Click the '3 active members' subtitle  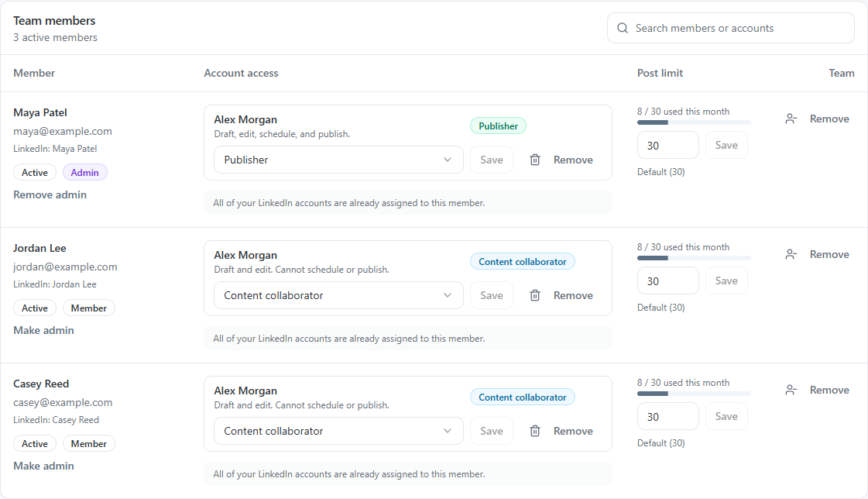tap(55, 38)
